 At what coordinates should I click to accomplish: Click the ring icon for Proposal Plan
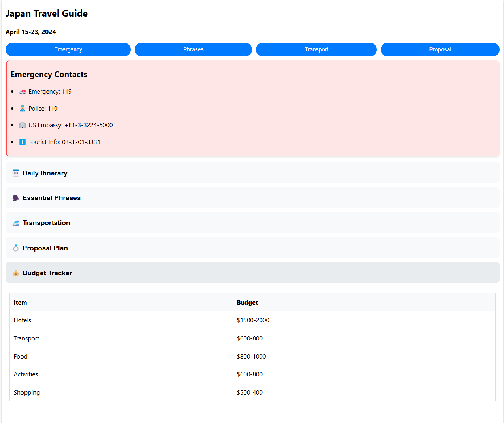coord(16,248)
